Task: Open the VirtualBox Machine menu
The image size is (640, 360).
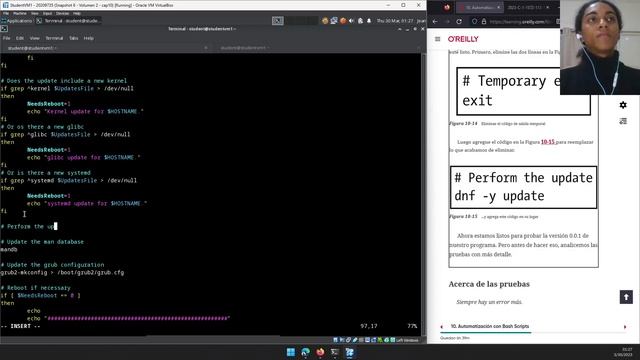Action: tap(20, 13)
